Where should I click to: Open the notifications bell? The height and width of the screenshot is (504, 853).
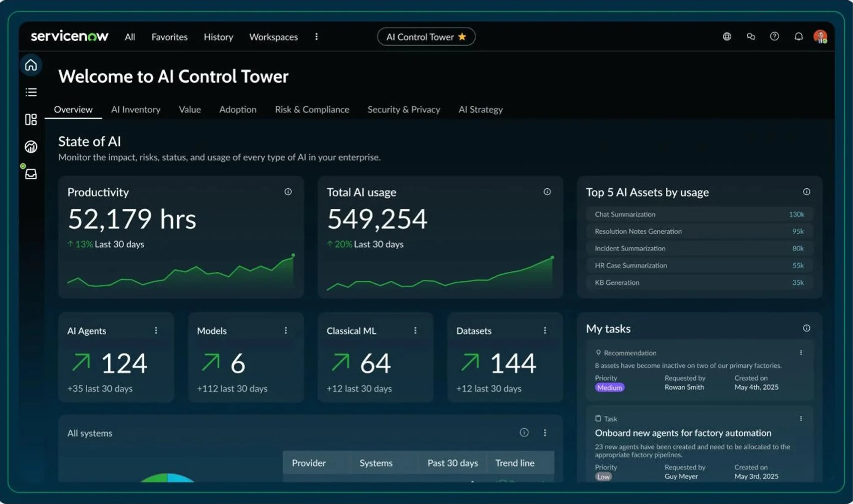(x=798, y=36)
